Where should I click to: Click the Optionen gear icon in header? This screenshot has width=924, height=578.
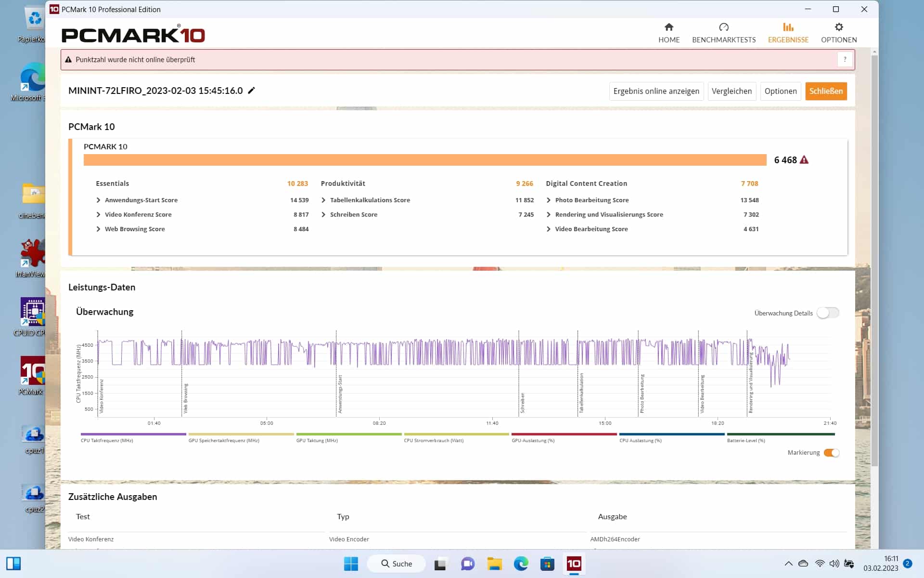[x=838, y=27]
